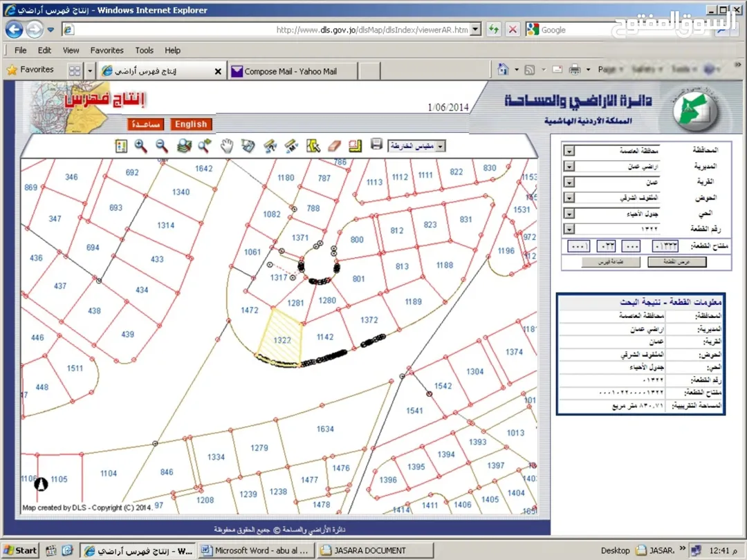Open the map scale dropdown
The height and width of the screenshot is (560, 747).
[x=441, y=146]
